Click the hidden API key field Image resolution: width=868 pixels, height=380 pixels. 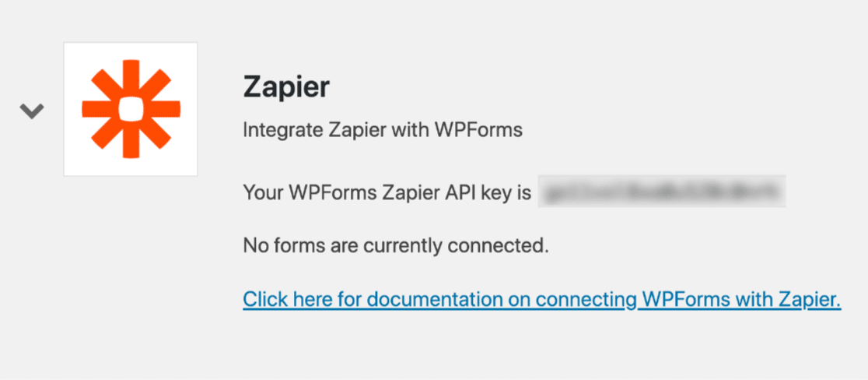662,192
